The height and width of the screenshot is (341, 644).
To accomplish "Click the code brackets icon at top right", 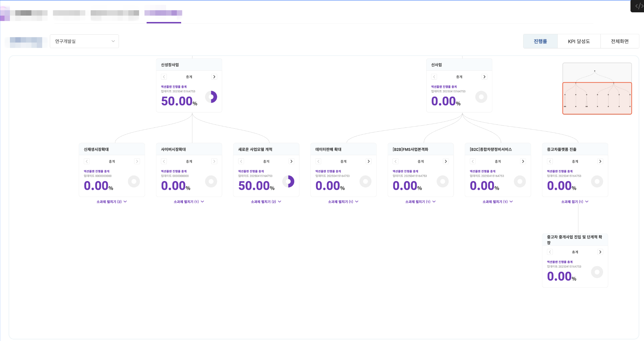I will [639, 6].
